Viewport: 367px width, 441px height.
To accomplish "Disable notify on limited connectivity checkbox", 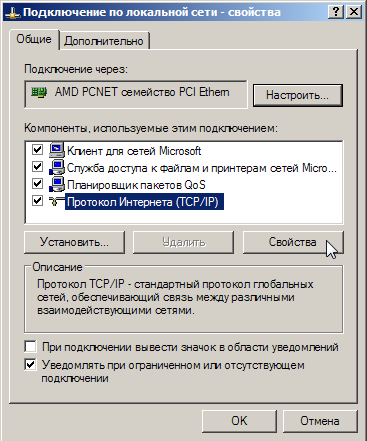I will pos(30,365).
